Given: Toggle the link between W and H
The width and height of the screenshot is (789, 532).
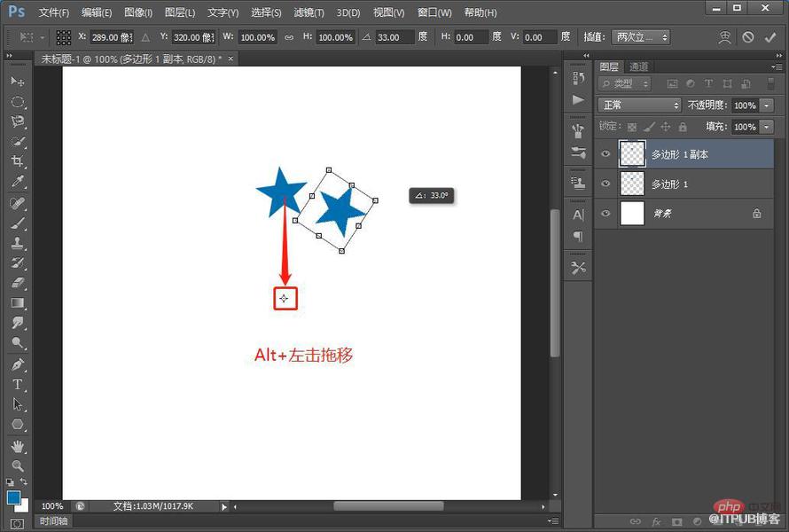Looking at the screenshot, I should pos(289,37).
